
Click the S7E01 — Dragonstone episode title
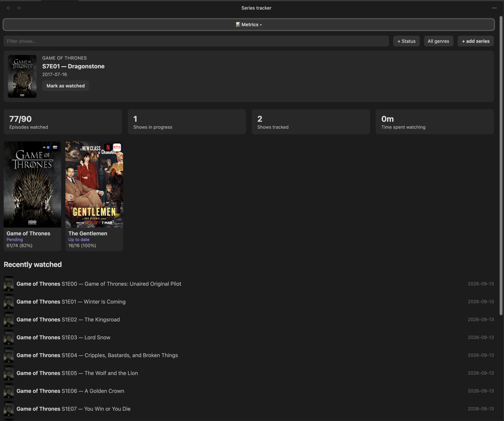pyautogui.click(x=73, y=66)
